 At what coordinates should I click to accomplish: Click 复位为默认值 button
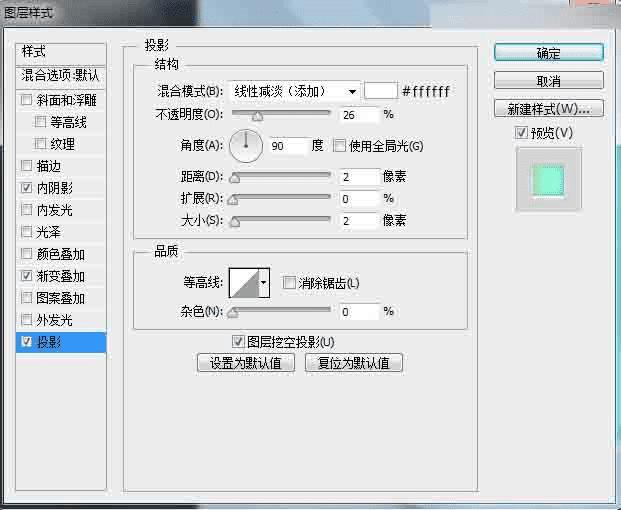354,363
